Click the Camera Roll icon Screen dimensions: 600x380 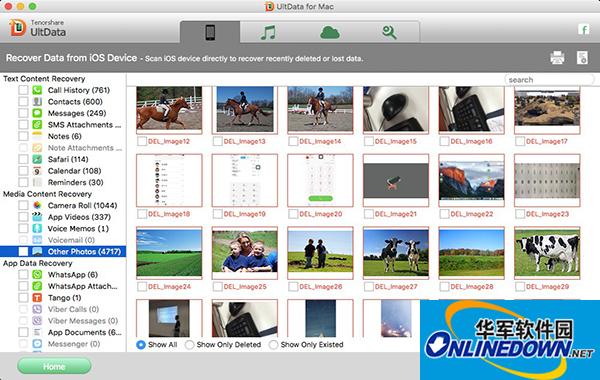37,205
